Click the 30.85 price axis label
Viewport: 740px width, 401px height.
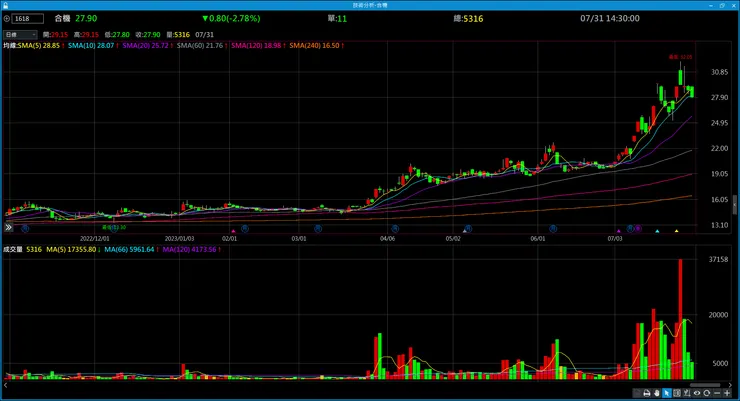[x=719, y=72]
